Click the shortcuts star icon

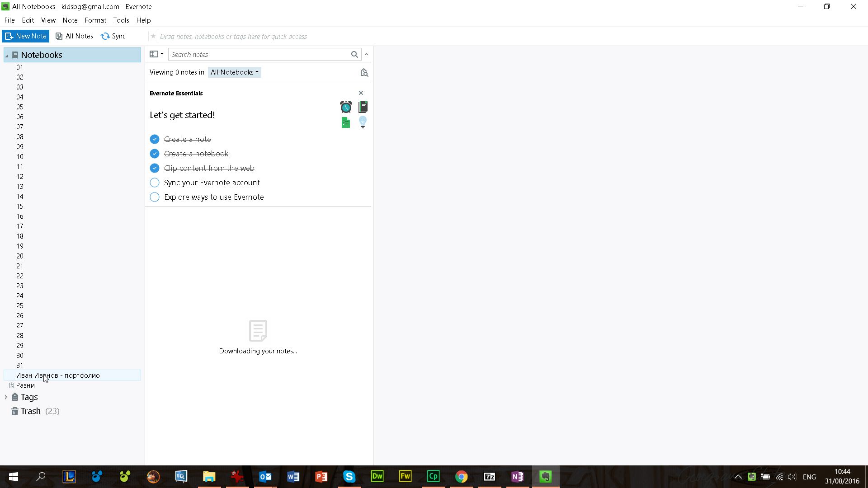(153, 36)
